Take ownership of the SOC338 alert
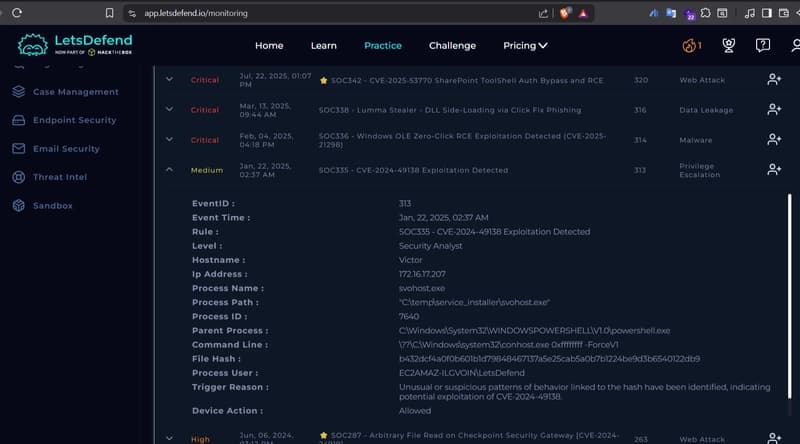Viewport: 800px width, 444px height. [774, 109]
